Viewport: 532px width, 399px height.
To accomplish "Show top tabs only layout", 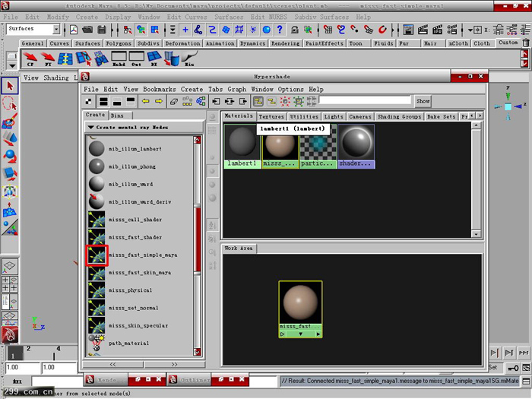I will [131, 101].
